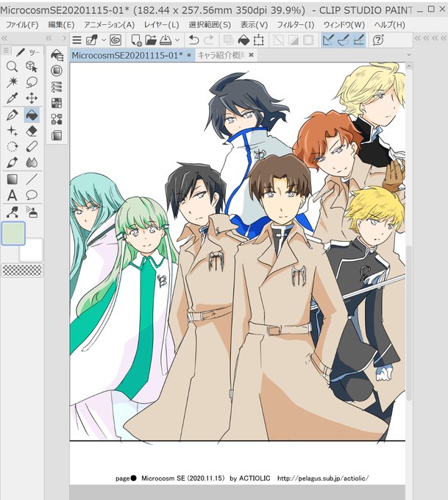This screenshot has width=448, height=500.
Task: Close the キャラ紹介 canvas tab
Action: [x=251, y=55]
